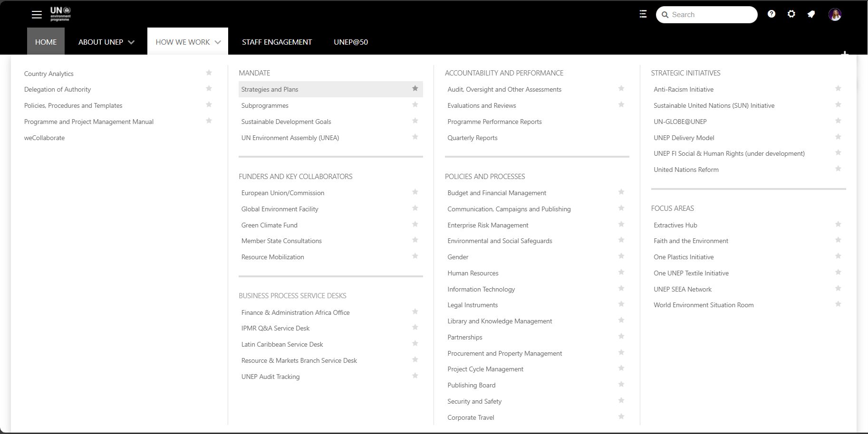Expand the ABOUT UNEP dropdown chevron

(131, 42)
